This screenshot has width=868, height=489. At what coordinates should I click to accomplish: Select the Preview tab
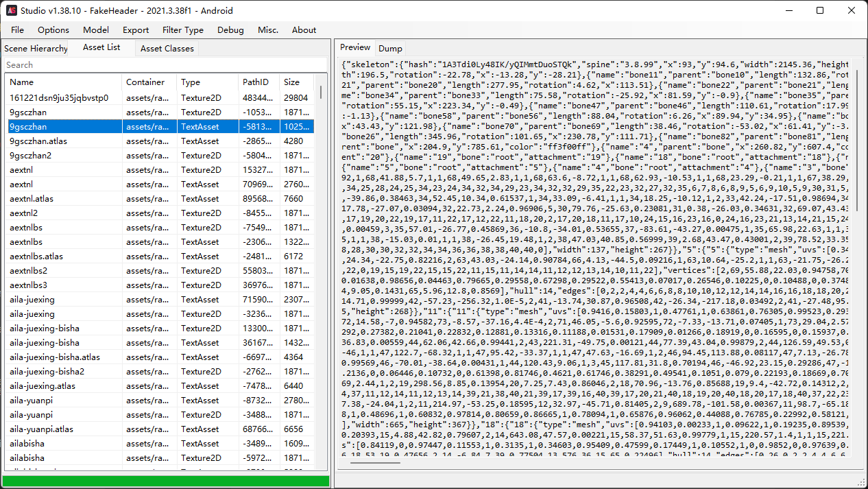(x=355, y=47)
